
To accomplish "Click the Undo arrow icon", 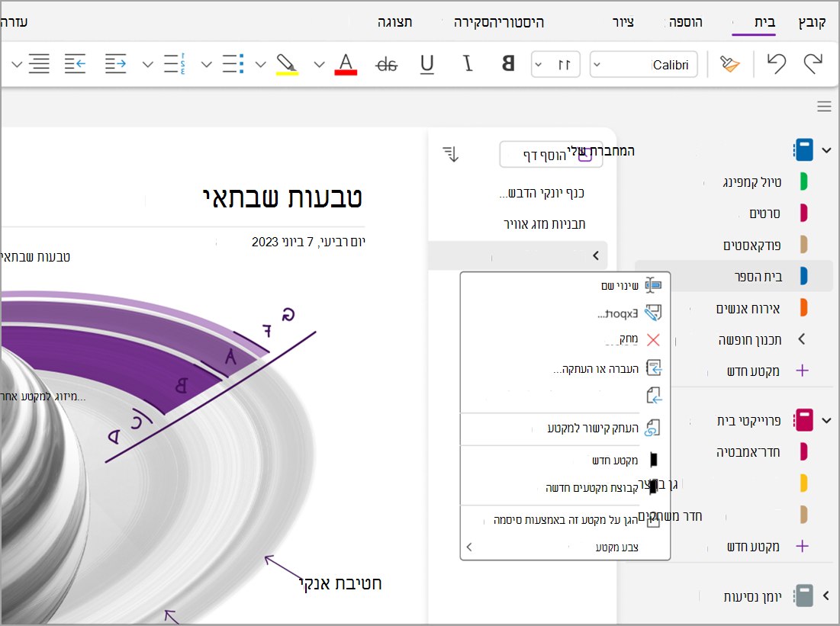I will (776, 64).
